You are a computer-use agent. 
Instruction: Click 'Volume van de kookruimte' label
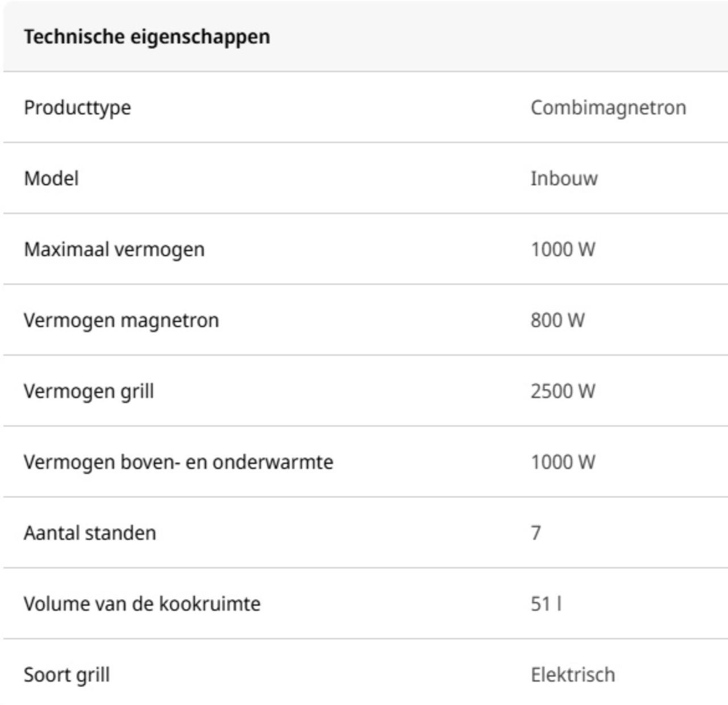click(x=142, y=604)
